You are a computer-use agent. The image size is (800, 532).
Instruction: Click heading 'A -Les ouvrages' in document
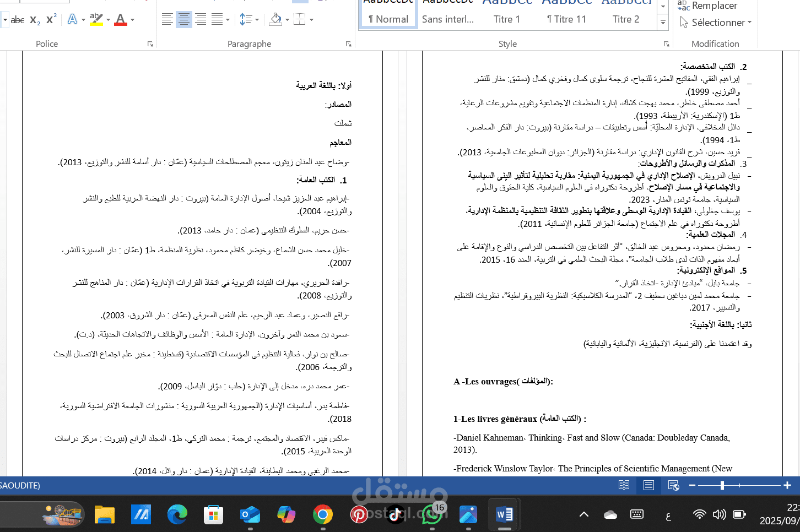pos(503,381)
